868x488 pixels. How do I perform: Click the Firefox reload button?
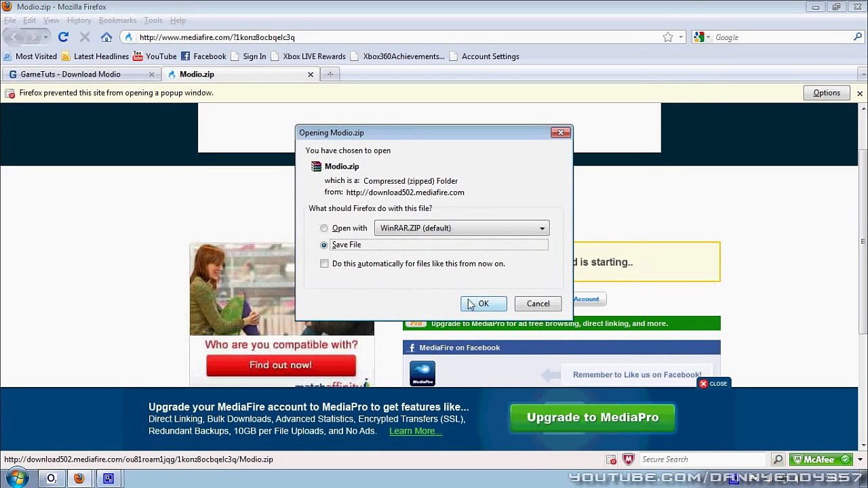pyautogui.click(x=63, y=37)
